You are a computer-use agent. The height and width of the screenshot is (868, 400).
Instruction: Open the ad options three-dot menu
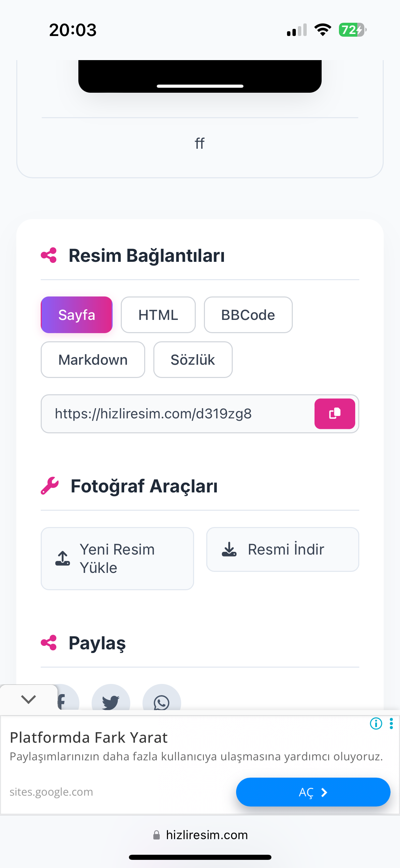[x=391, y=723]
